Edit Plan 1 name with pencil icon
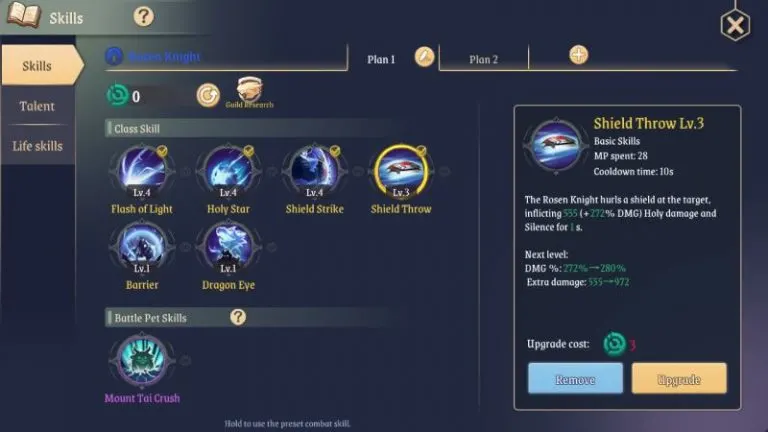Screen dimensions: 768x432 [424, 57]
